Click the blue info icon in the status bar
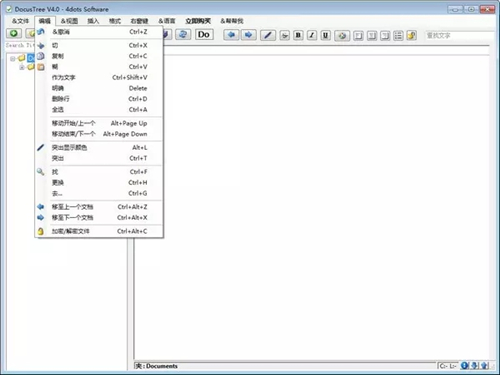The width and height of the screenshot is (500, 375). [464, 366]
